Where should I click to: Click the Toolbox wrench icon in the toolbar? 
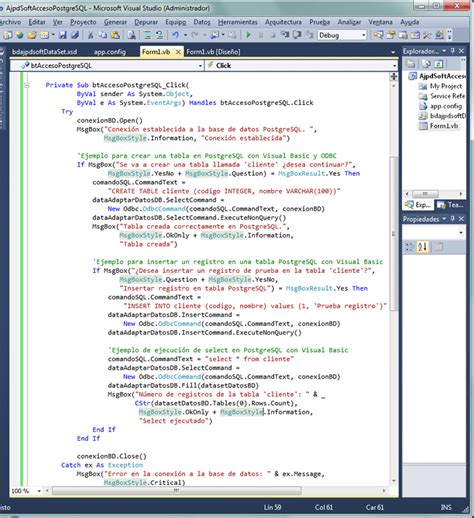pyautogui.click(x=427, y=35)
